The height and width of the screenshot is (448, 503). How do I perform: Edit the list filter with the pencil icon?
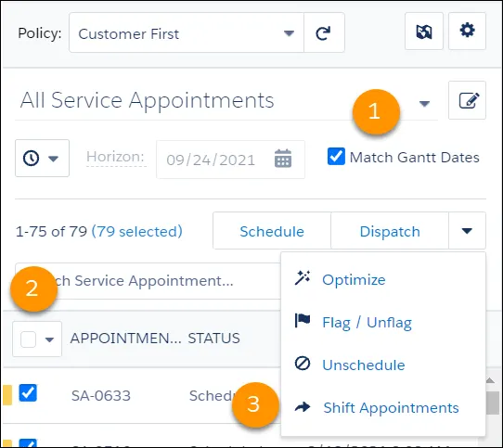tap(467, 101)
